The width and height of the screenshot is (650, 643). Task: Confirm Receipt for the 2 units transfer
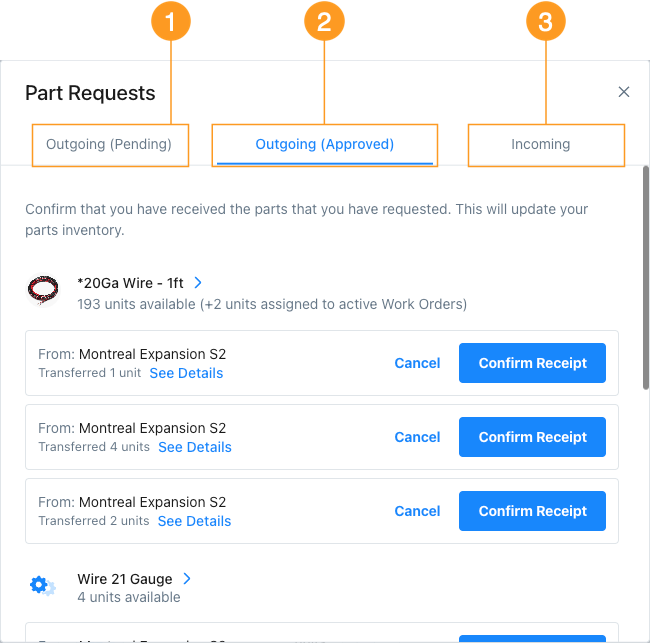pos(532,511)
